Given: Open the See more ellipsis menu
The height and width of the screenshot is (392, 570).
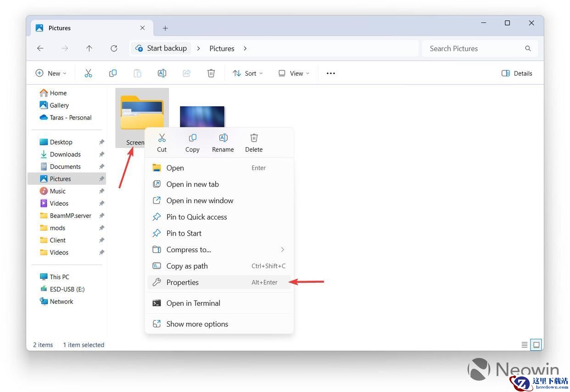Looking at the screenshot, I should pyautogui.click(x=331, y=73).
